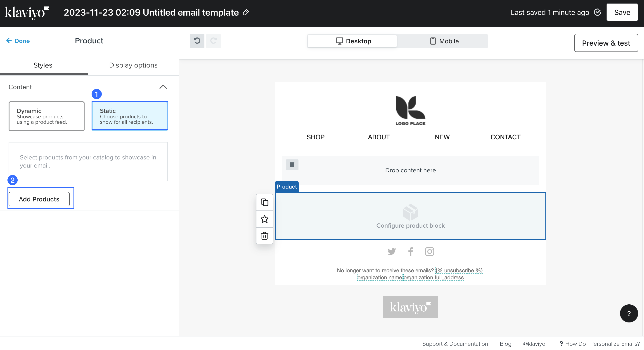Screen dimensions: 644x350
Task: Select the Static content option
Action: pyautogui.click(x=130, y=116)
